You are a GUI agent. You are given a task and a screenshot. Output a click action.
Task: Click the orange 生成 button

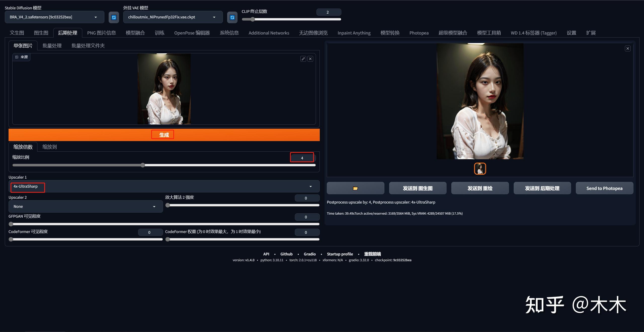pyautogui.click(x=164, y=135)
